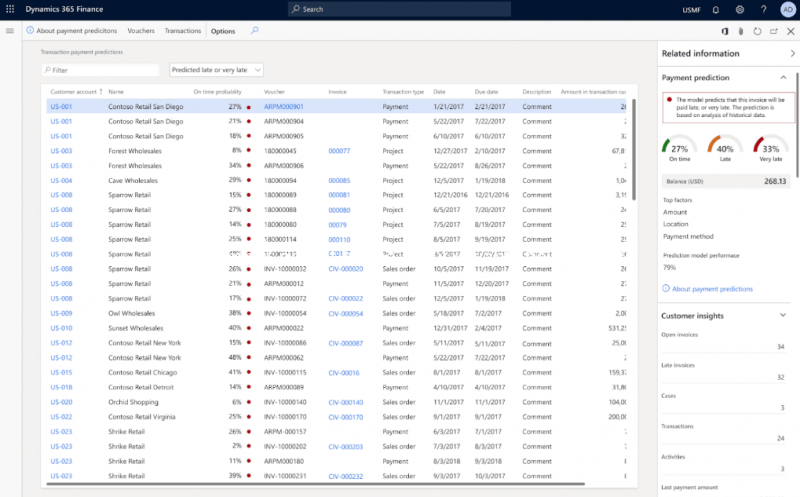The height and width of the screenshot is (497, 800).
Task: Sort by Voucher column header
Action: click(274, 92)
